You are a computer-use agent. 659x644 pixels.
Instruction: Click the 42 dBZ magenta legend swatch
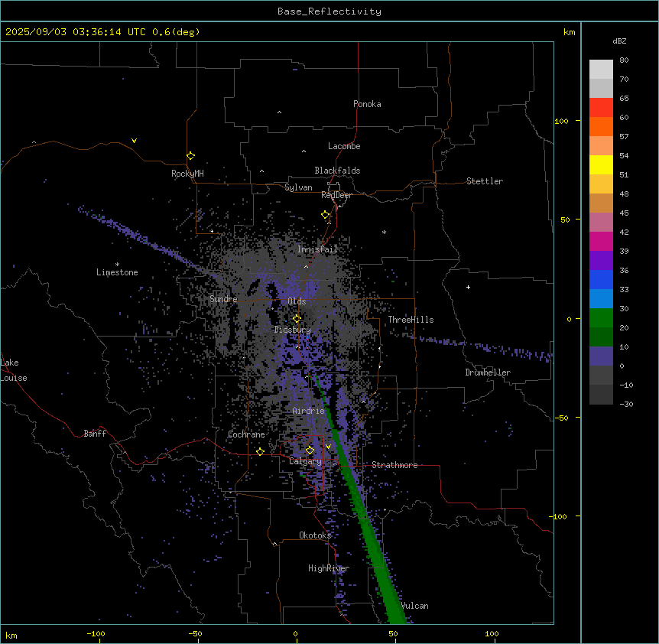(x=601, y=241)
